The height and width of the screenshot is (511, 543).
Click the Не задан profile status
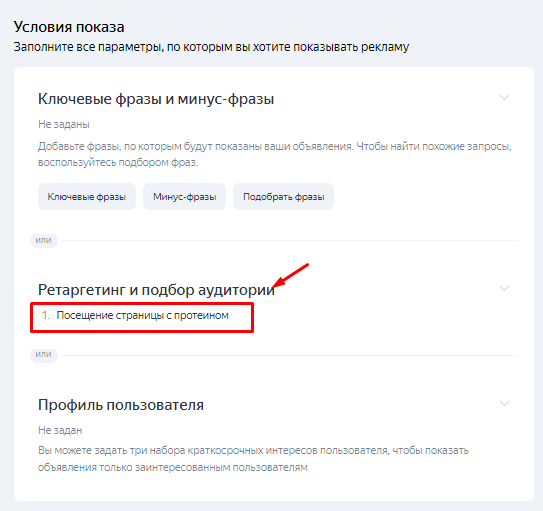pos(60,430)
